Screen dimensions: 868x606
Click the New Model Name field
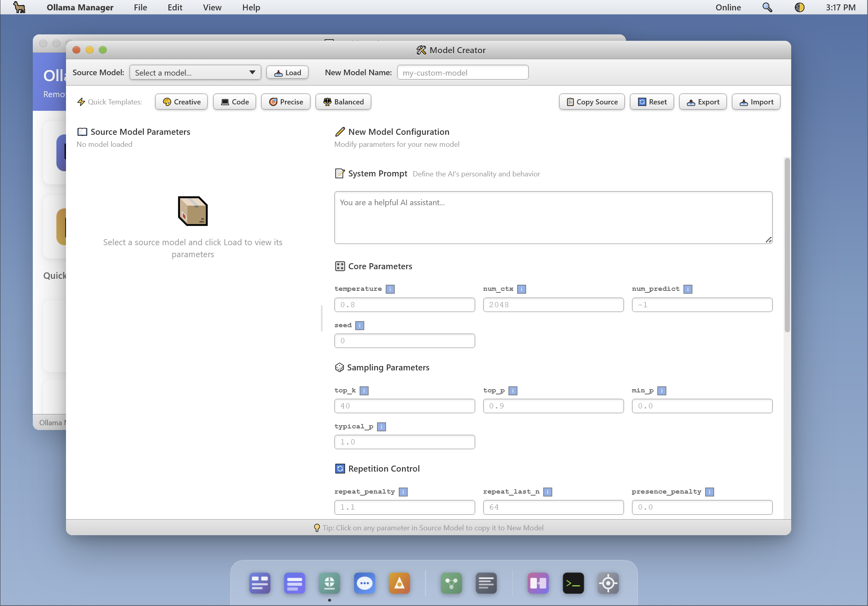click(x=463, y=72)
